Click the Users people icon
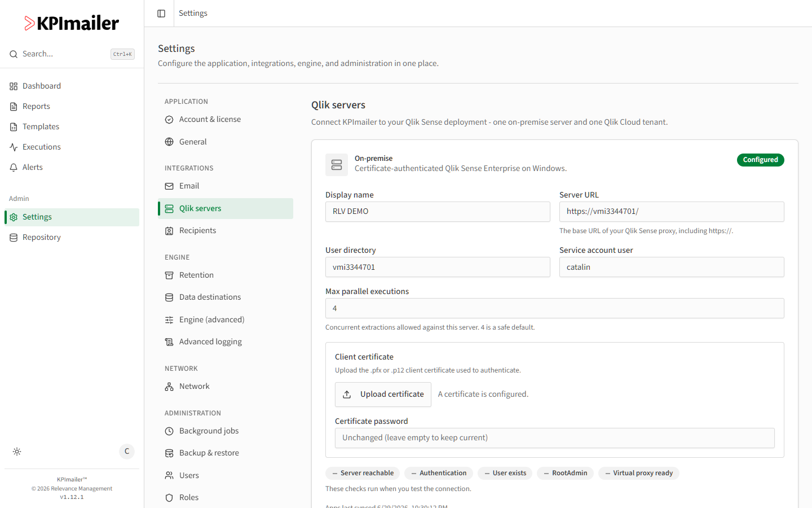The height and width of the screenshot is (508, 812). click(169, 476)
